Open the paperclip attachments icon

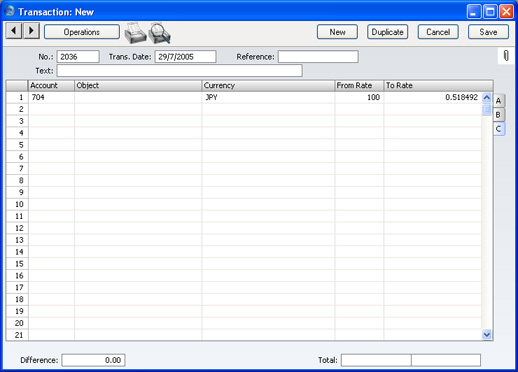(506, 56)
